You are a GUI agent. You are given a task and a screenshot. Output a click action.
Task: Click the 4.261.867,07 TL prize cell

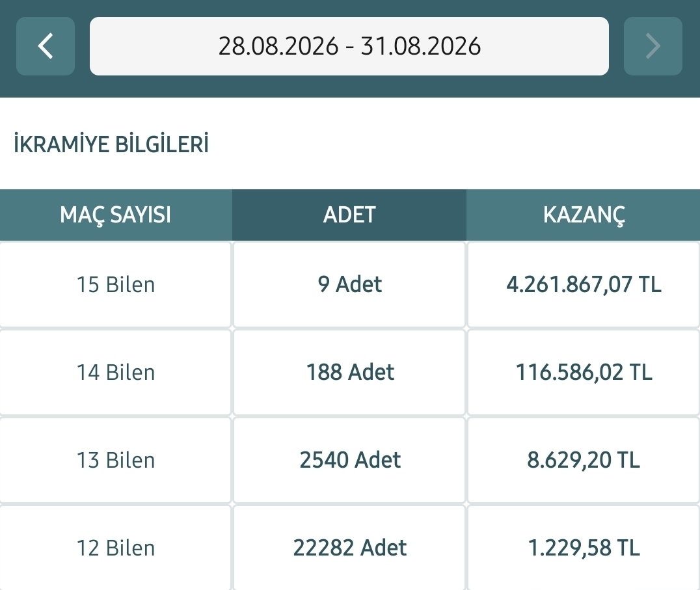click(x=584, y=284)
